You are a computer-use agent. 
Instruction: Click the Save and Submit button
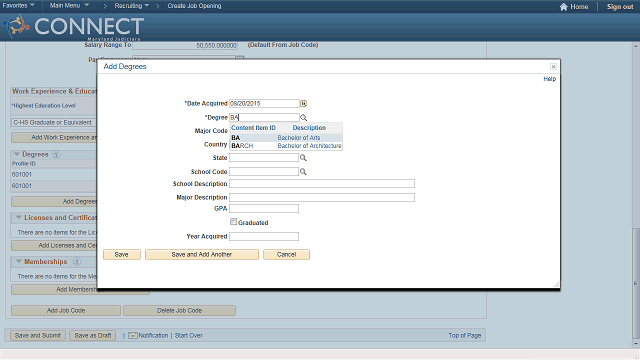coord(38,336)
